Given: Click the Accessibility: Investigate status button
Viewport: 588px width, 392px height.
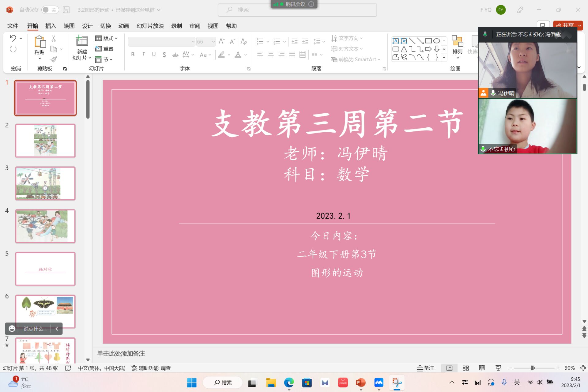Looking at the screenshot, I should point(151,368).
